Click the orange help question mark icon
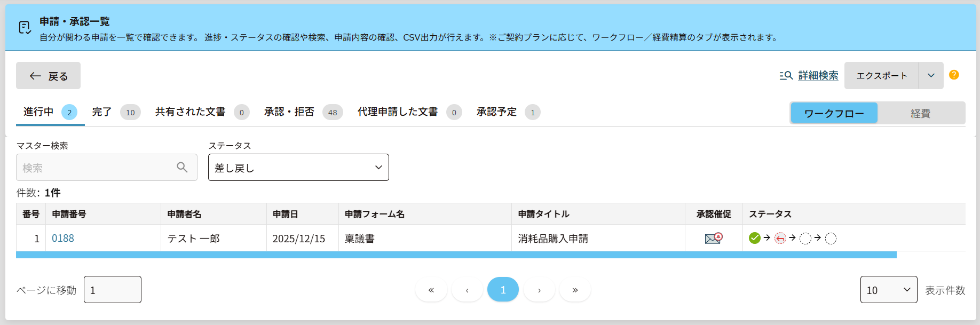The width and height of the screenshot is (980, 325). (954, 75)
